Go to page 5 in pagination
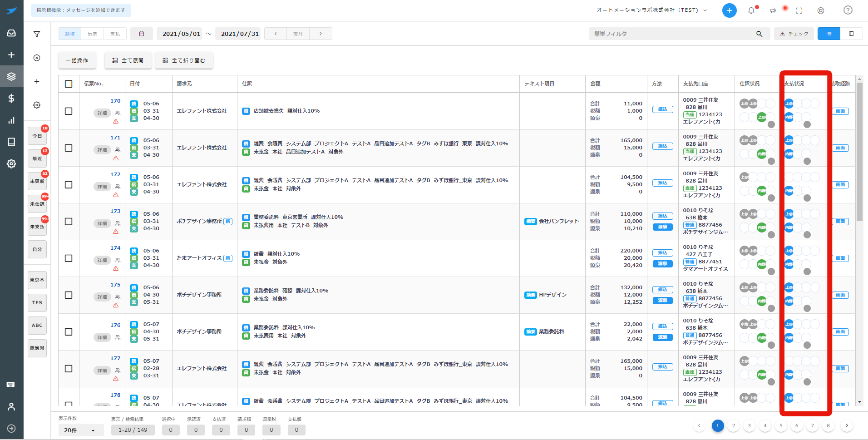 point(781,426)
